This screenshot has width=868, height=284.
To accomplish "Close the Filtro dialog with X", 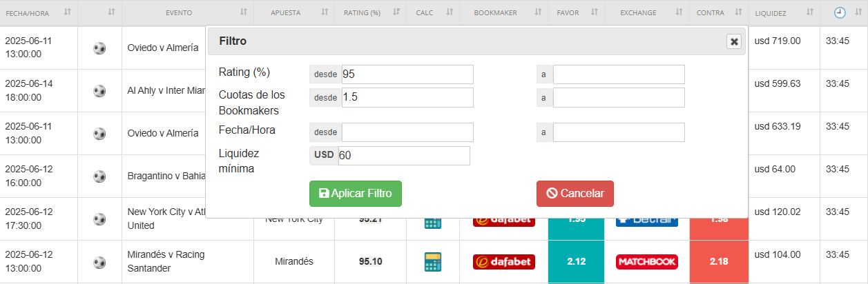I will [x=734, y=41].
